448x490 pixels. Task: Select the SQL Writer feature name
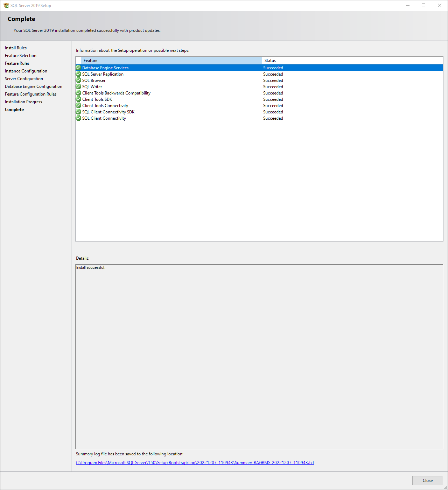click(x=92, y=87)
